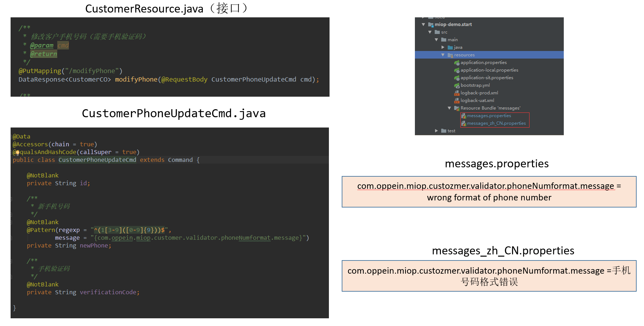Expand the test folder arrow
644x326 pixels.
436,131
